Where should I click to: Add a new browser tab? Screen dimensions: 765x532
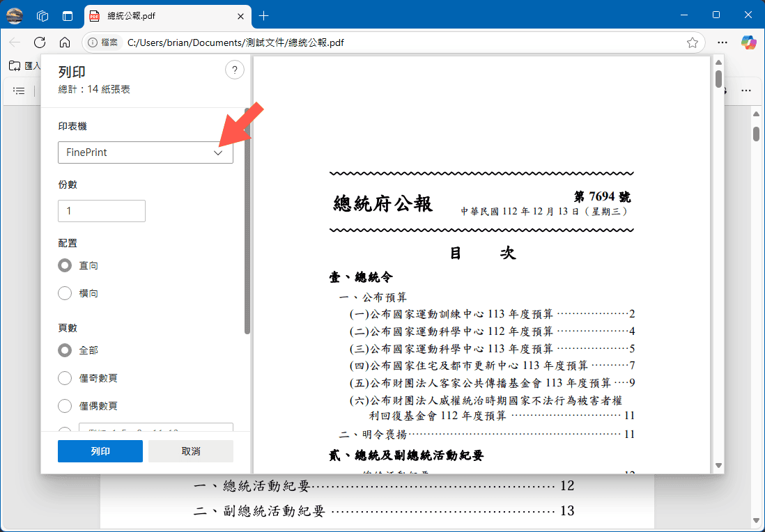(263, 15)
